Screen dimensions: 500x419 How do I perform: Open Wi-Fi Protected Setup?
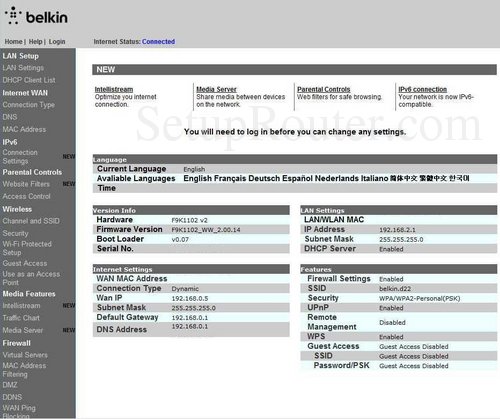tap(27, 248)
